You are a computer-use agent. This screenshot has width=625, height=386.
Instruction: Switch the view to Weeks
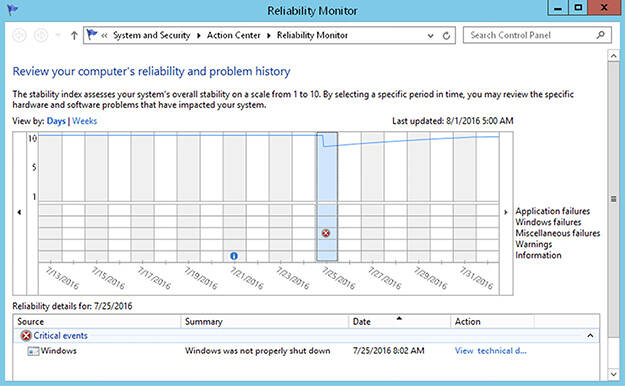(85, 121)
